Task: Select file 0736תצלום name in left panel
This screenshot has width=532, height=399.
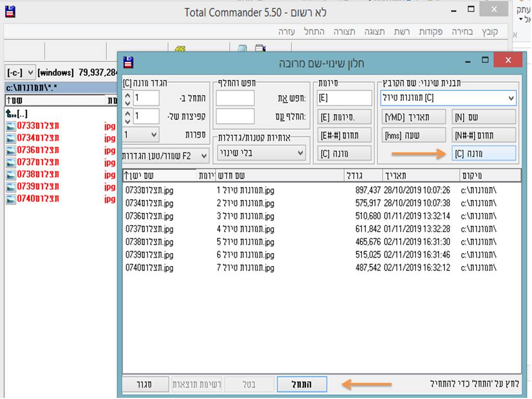Action: coord(38,150)
